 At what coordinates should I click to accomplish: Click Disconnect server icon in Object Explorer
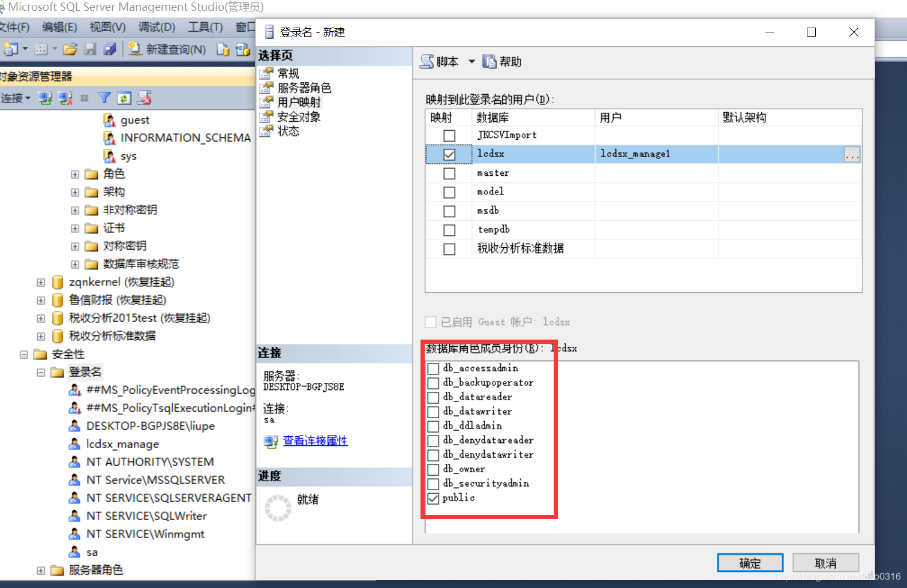click(x=65, y=98)
